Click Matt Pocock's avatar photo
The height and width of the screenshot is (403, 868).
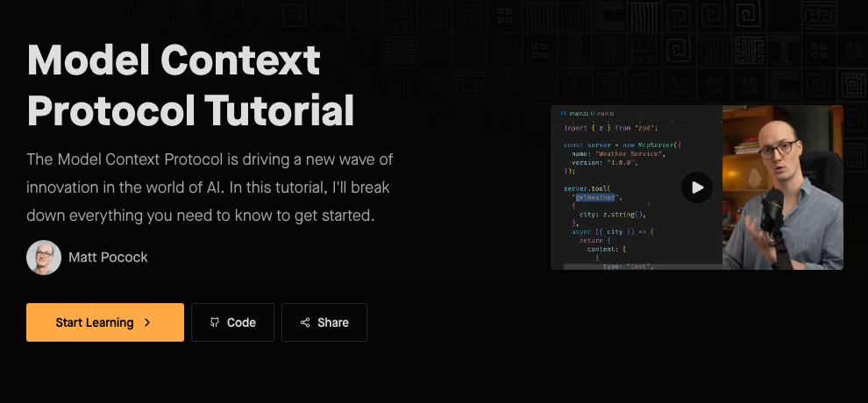(44, 258)
